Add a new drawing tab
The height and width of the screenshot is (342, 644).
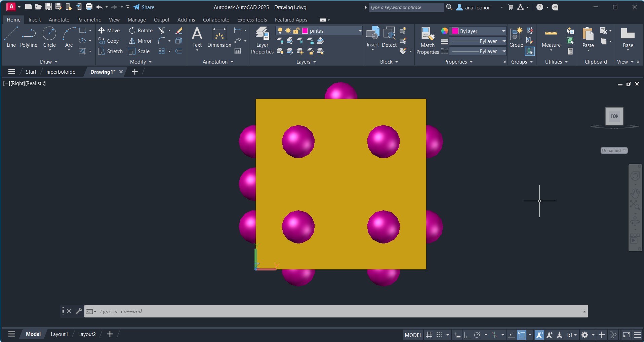[x=135, y=72]
